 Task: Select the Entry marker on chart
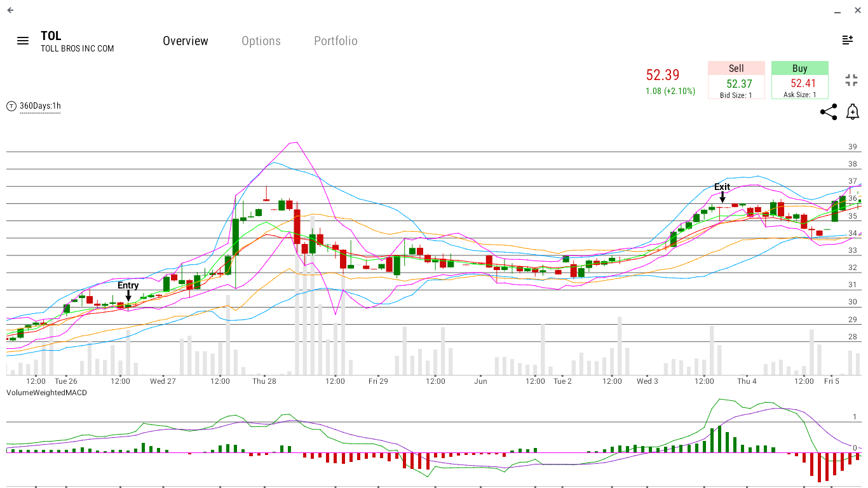point(128,290)
